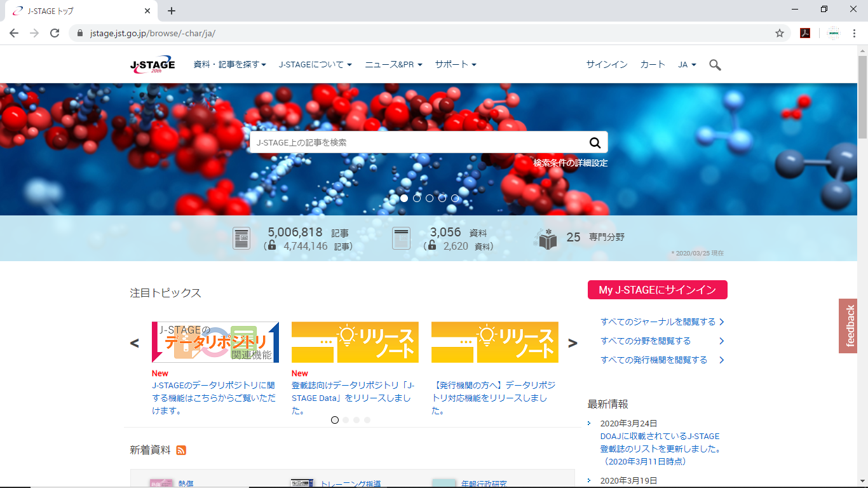Open the JA language dropdown
Screen dimensions: 868x488
click(687, 65)
